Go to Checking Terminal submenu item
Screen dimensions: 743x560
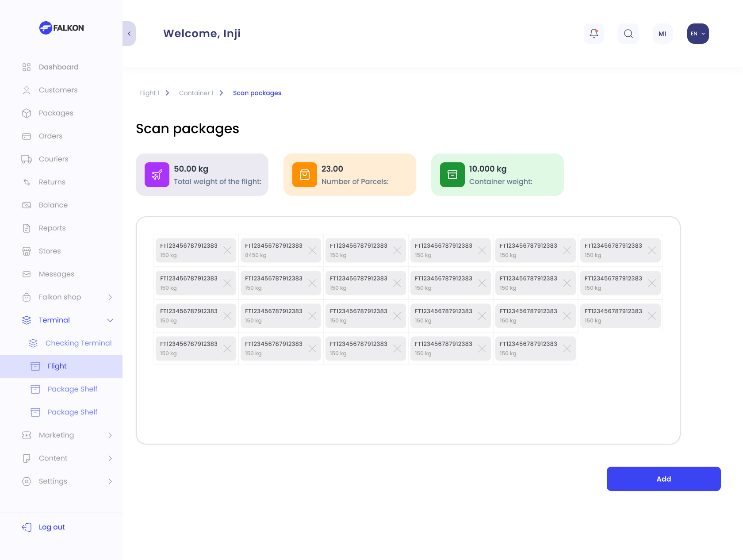tap(78, 343)
